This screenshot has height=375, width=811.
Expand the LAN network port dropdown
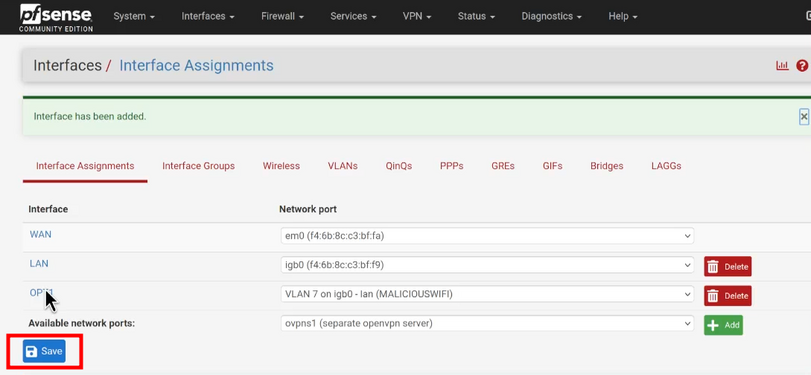[x=487, y=265]
